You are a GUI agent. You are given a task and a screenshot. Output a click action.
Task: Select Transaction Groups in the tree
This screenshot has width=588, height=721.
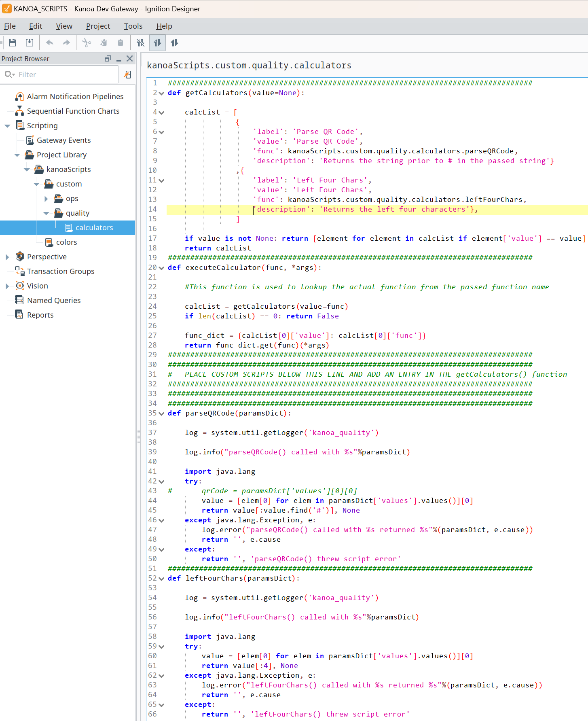pos(61,271)
